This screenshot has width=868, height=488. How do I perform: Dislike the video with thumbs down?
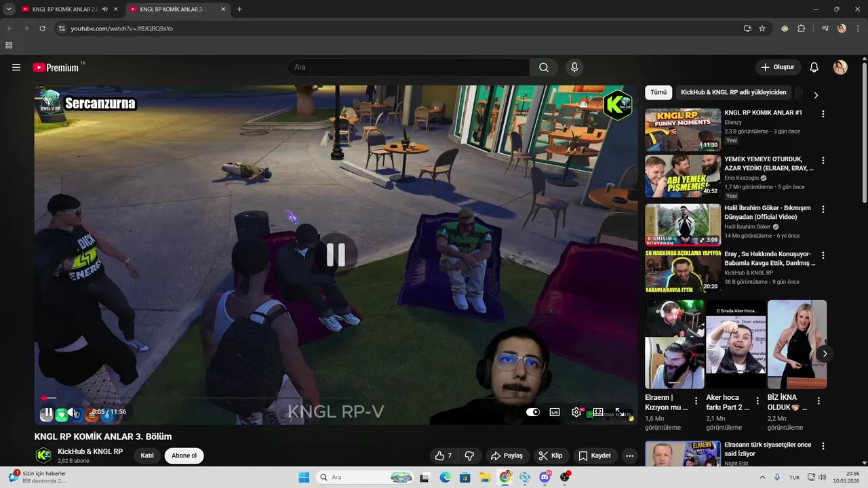pyautogui.click(x=469, y=455)
